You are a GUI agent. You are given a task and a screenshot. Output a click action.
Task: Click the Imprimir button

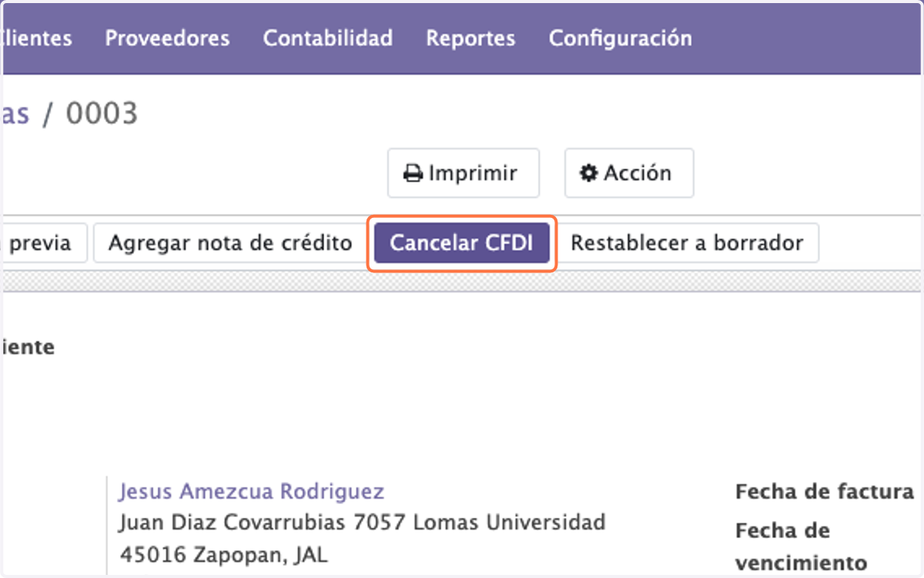point(463,173)
